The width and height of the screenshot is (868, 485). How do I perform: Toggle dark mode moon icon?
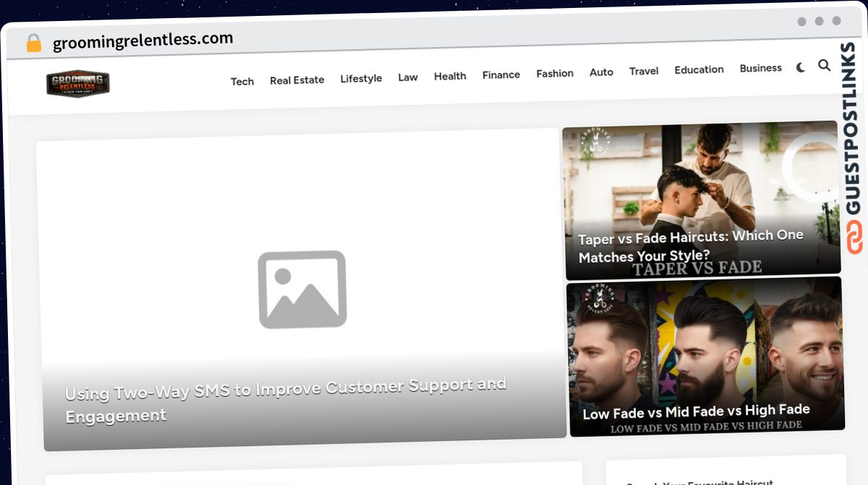(801, 67)
